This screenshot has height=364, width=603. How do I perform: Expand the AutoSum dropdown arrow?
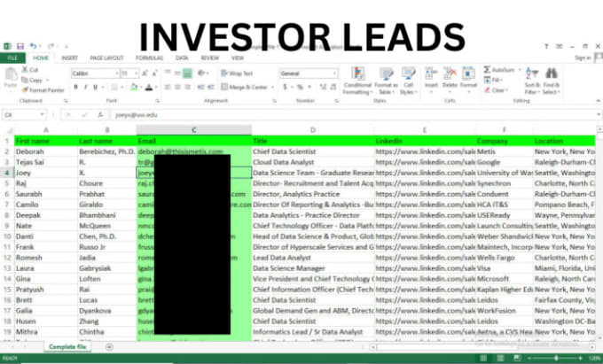tap(520, 70)
